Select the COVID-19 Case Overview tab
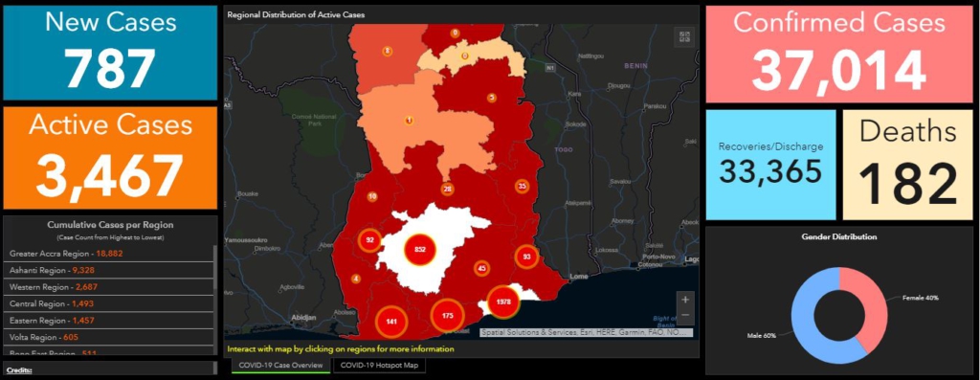Image resolution: width=980 pixels, height=380 pixels. [x=280, y=365]
